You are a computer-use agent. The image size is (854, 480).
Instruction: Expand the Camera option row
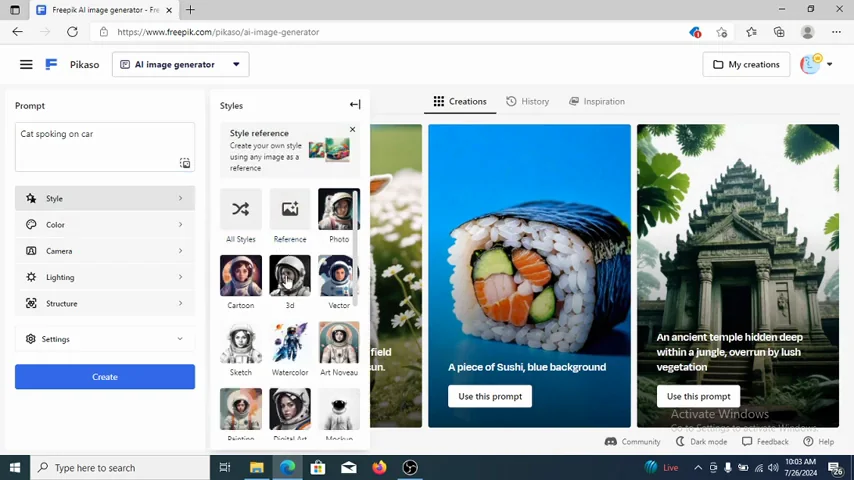click(x=105, y=251)
